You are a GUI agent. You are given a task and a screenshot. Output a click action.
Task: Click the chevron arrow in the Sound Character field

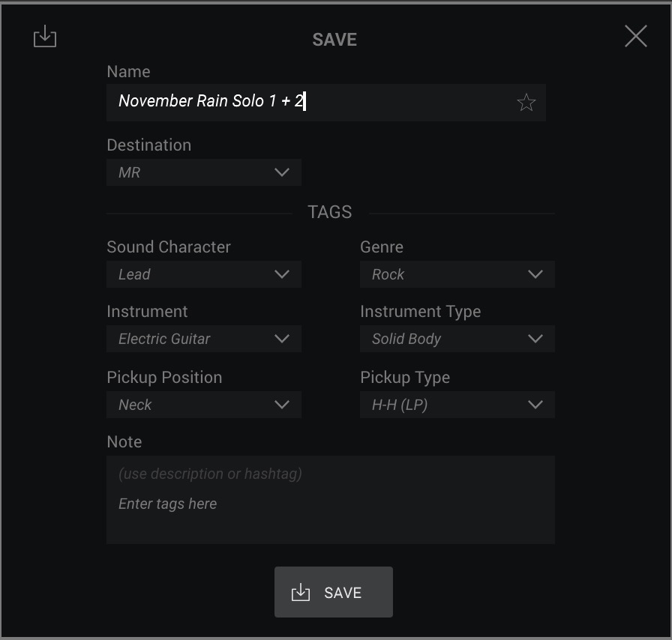coord(281,274)
